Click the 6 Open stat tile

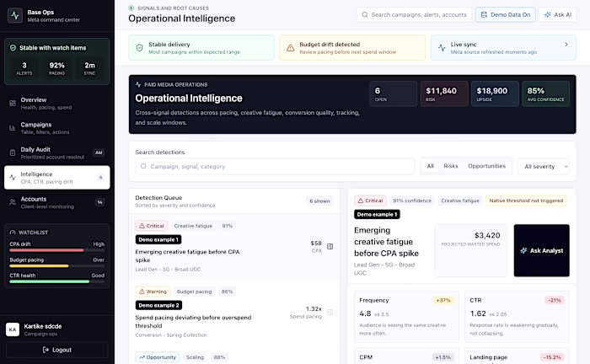click(x=394, y=94)
